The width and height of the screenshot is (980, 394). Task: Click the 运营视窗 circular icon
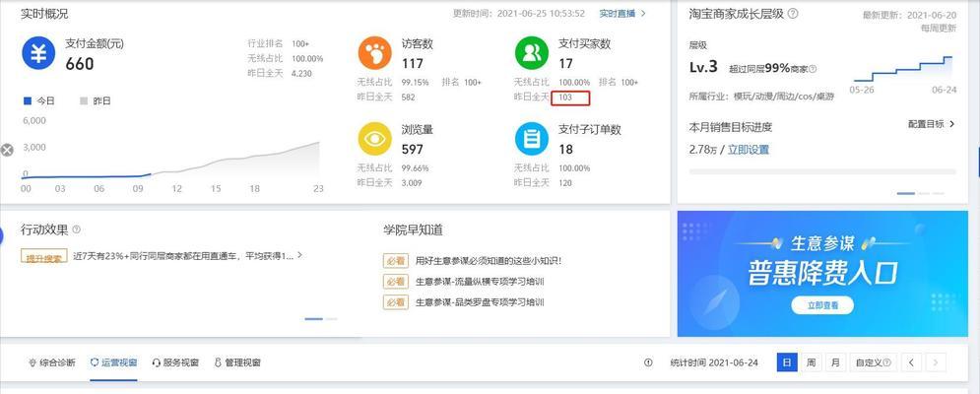(95, 362)
